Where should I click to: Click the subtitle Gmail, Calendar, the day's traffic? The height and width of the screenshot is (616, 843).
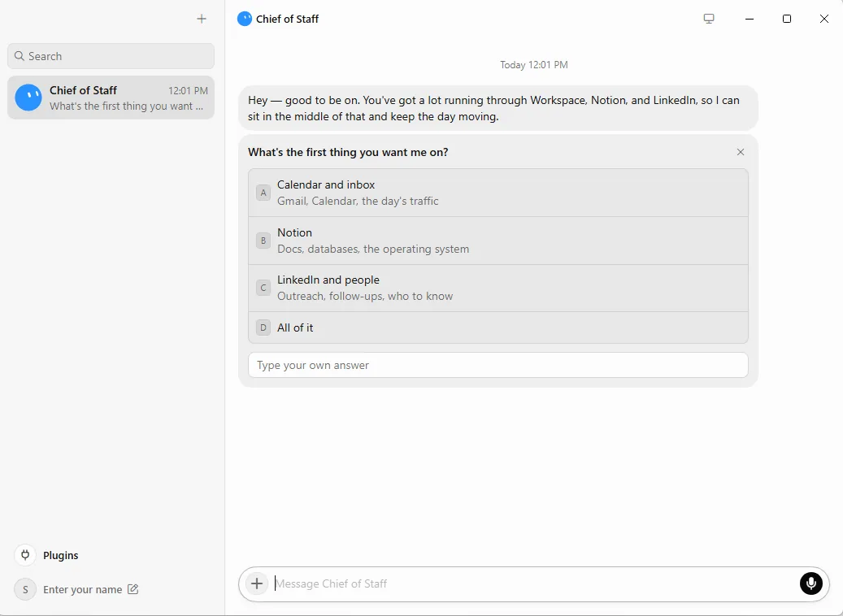click(x=358, y=201)
